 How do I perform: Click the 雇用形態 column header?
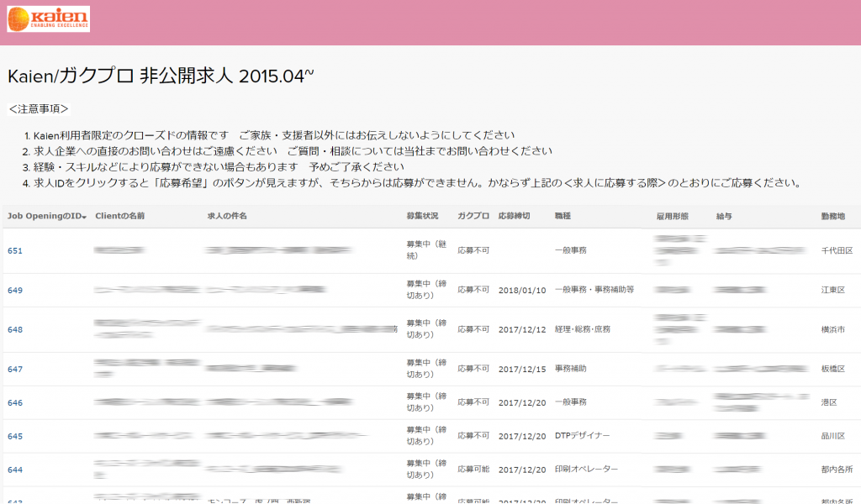672,216
